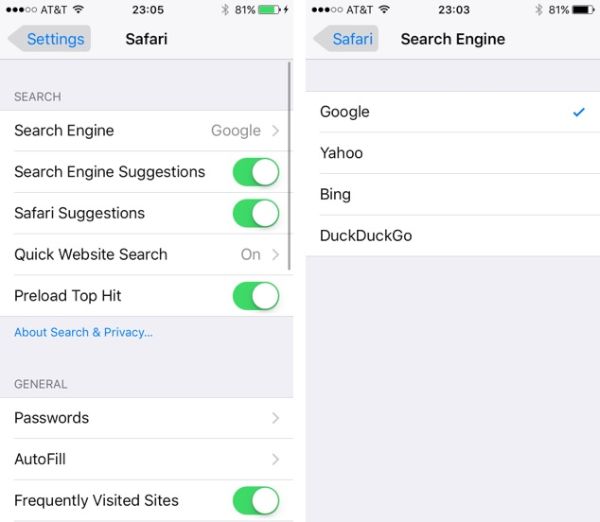600x522 pixels.
Task: Turn off Safari Suggestions switch
Action: (x=256, y=214)
